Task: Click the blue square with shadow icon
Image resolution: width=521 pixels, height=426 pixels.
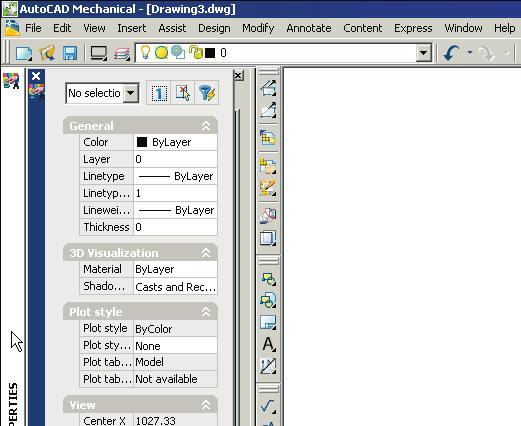Action: point(268,238)
